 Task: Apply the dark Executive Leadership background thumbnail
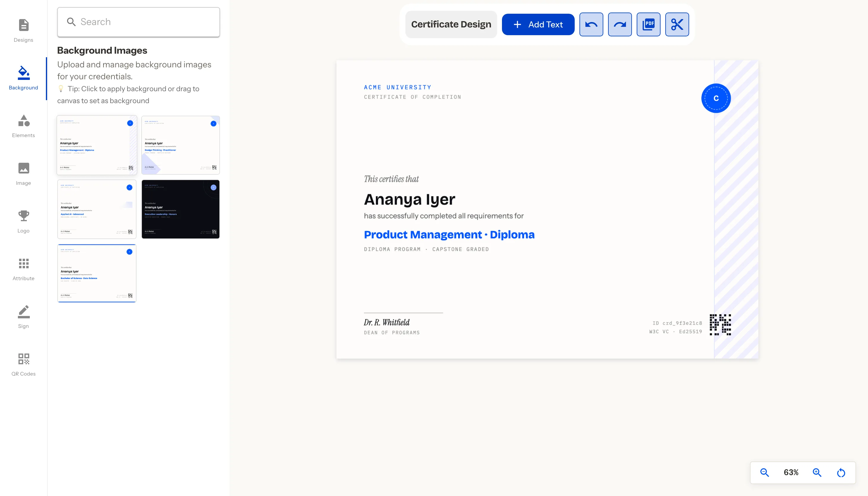click(181, 209)
